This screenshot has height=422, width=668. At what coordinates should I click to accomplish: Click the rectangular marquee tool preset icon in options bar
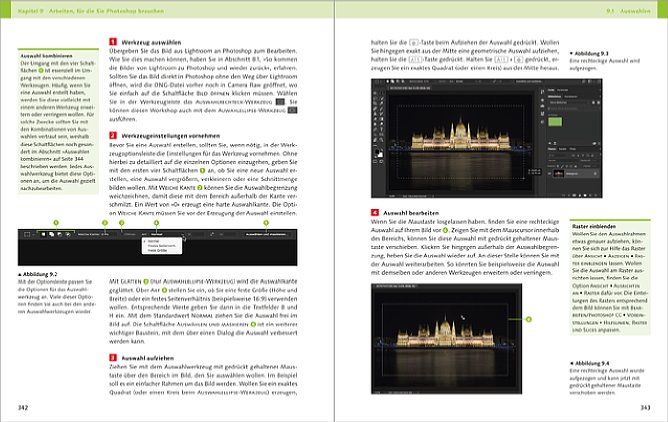[x=27, y=235]
